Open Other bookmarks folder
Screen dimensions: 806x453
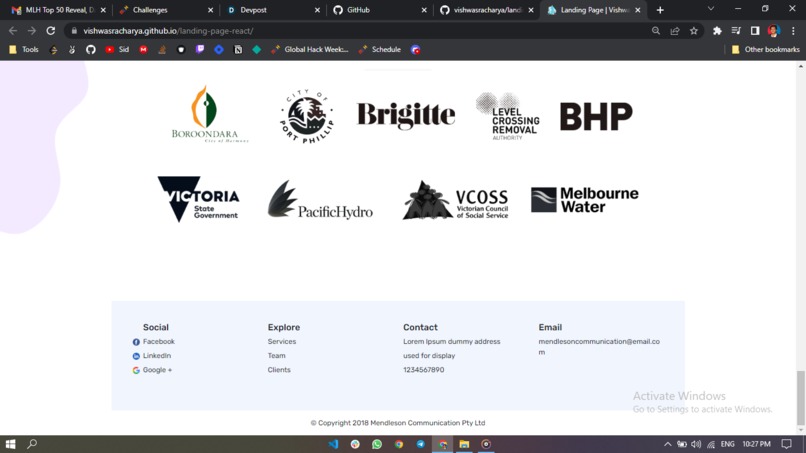[x=765, y=49]
